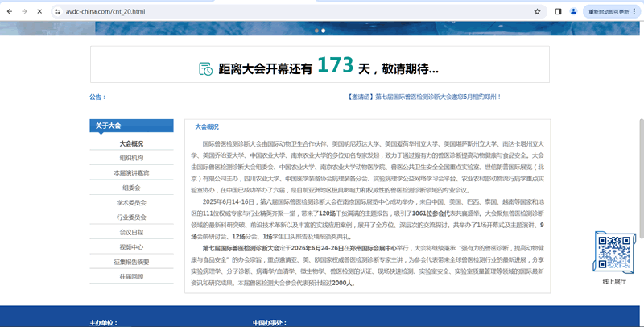Select 大会概况 in the sidebar menu

click(131, 143)
